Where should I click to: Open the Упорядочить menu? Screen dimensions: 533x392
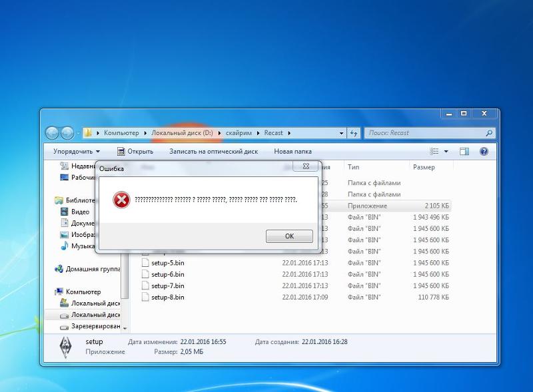pyautogui.click(x=77, y=152)
